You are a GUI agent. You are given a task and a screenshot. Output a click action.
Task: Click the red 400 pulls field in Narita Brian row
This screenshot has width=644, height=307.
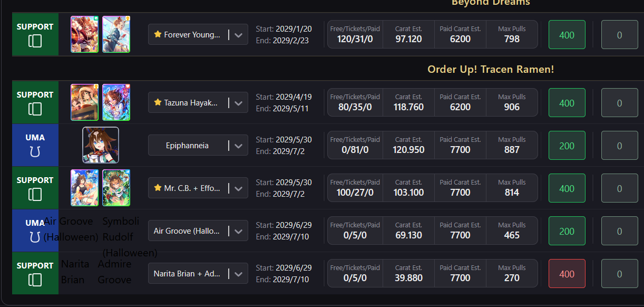pos(567,274)
